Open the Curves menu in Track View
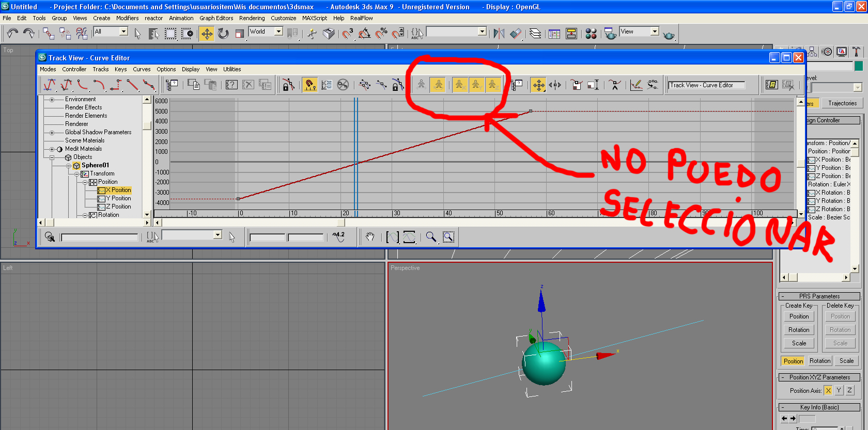 point(142,69)
